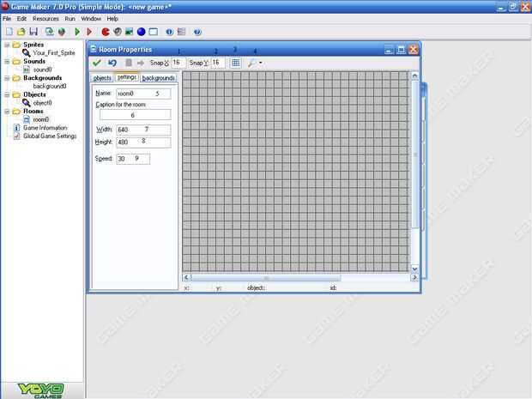Viewport: 532px width, 399px height.
Task: Select room0 in the Rooms folder
Action: pyautogui.click(x=41, y=119)
